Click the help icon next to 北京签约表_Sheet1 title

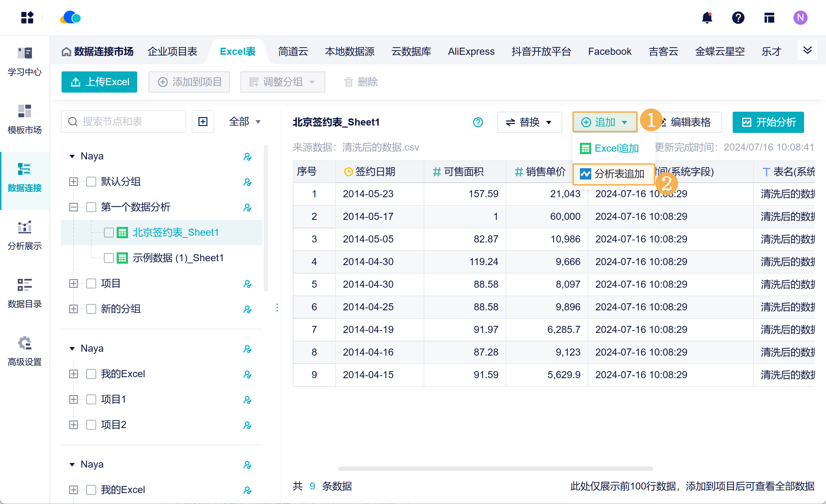tap(478, 122)
